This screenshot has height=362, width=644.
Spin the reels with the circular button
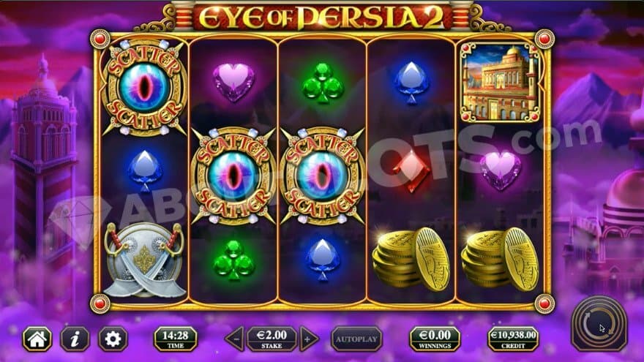[x=599, y=324]
